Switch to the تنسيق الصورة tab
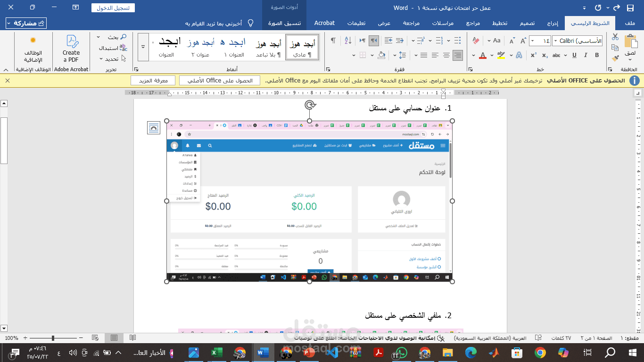The width and height of the screenshot is (644, 362). [x=284, y=23]
